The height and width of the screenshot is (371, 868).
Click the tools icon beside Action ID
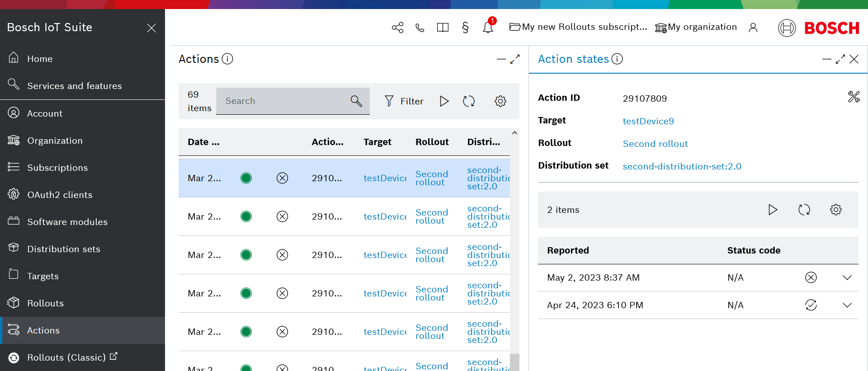[x=854, y=97]
